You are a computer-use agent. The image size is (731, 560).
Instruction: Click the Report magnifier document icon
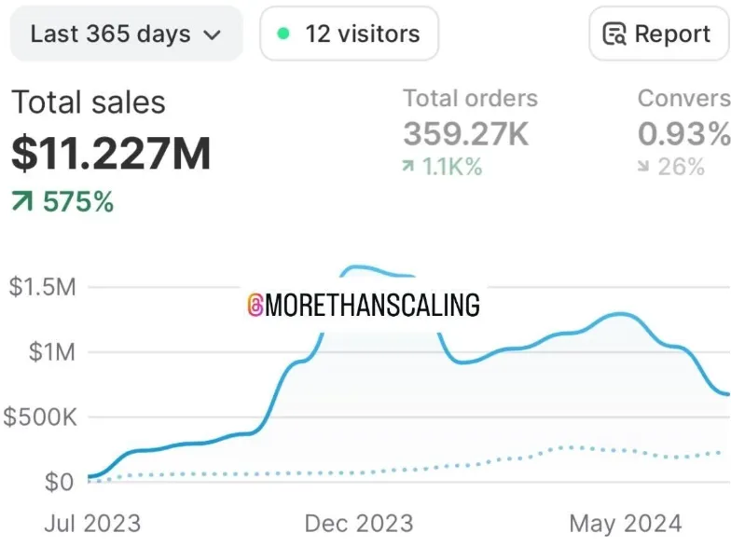coord(614,34)
